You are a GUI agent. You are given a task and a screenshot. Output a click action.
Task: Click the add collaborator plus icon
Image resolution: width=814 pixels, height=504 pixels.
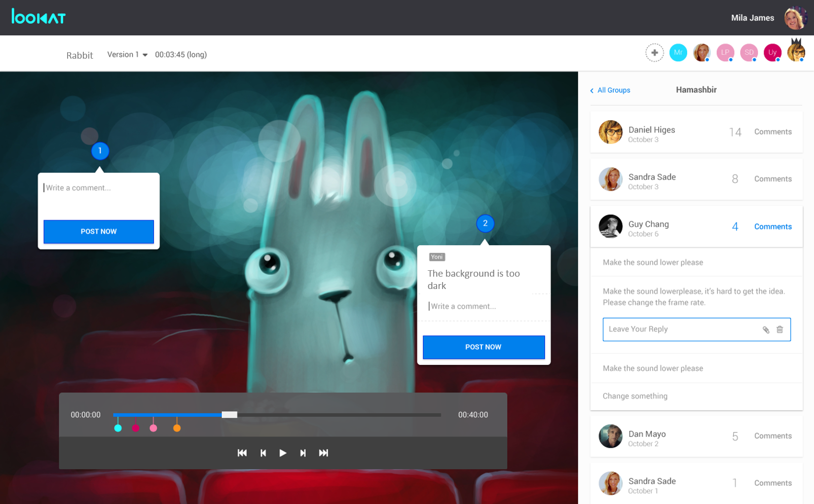click(654, 53)
